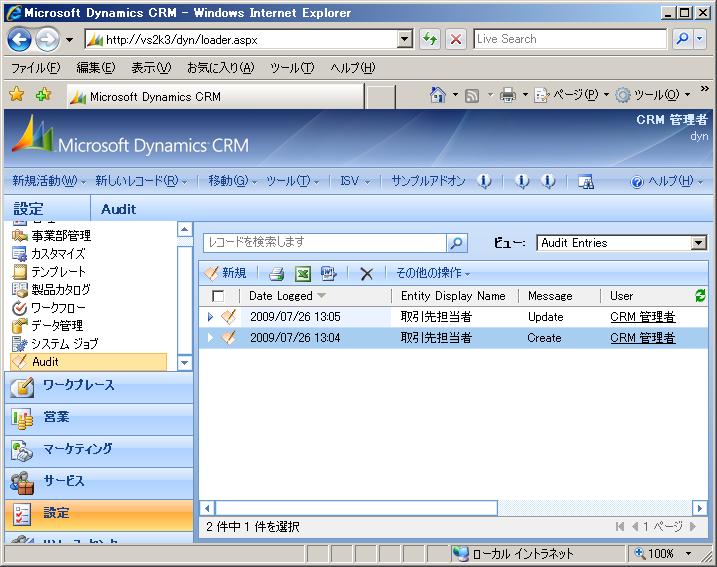Expand the 13:05 Update audit row
This screenshot has height=567, width=717.
pos(210,316)
